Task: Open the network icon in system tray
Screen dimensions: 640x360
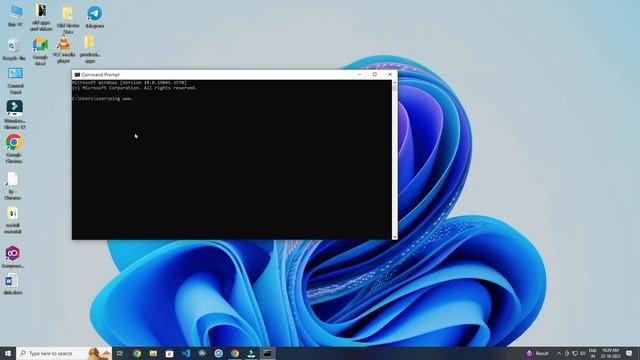Action: coord(575,353)
